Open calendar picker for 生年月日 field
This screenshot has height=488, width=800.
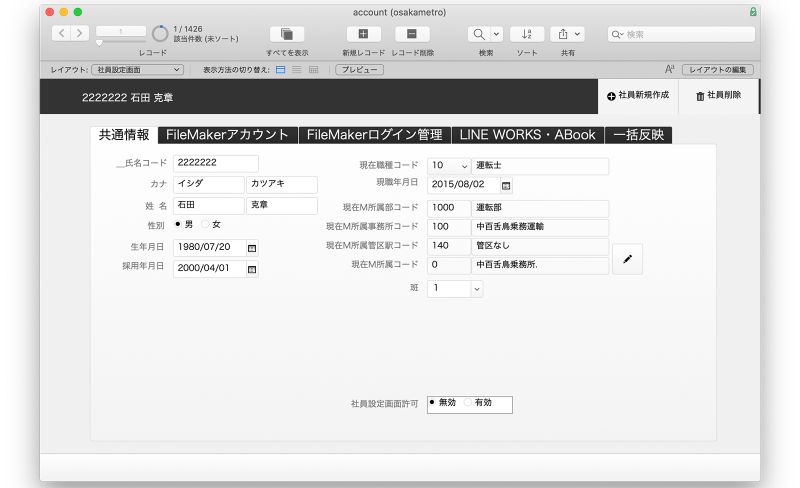[252, 248]
